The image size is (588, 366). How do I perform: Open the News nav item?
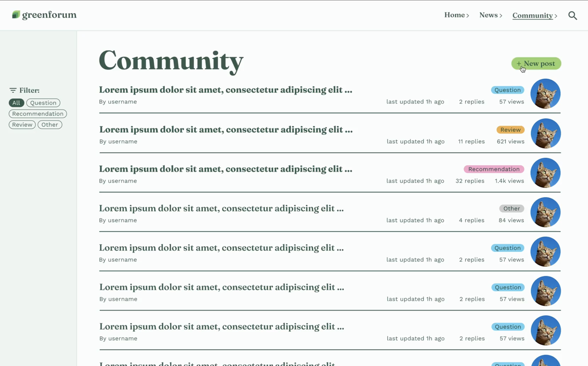click(488, 15)
